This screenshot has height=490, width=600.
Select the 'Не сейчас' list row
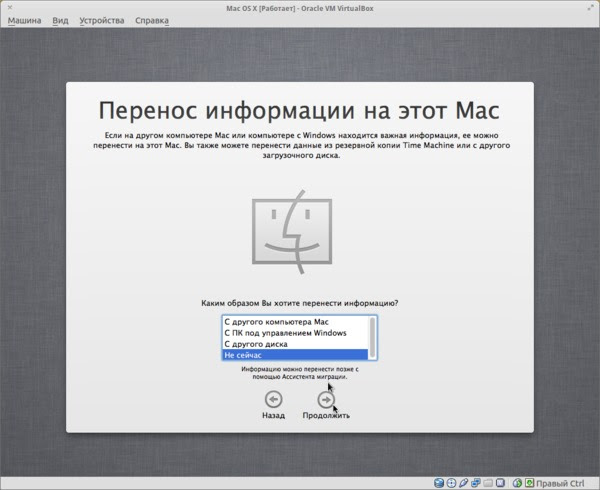coord(295,355)
